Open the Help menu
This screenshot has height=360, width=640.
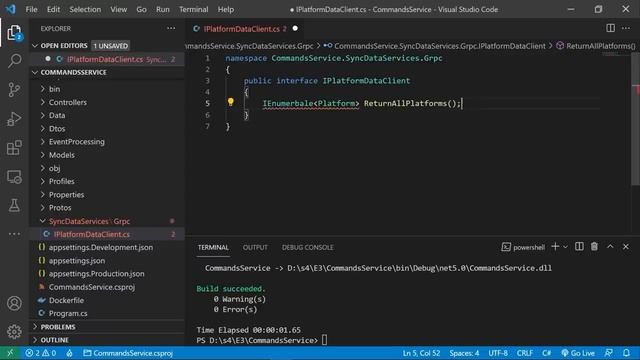[x=226, y=9]
